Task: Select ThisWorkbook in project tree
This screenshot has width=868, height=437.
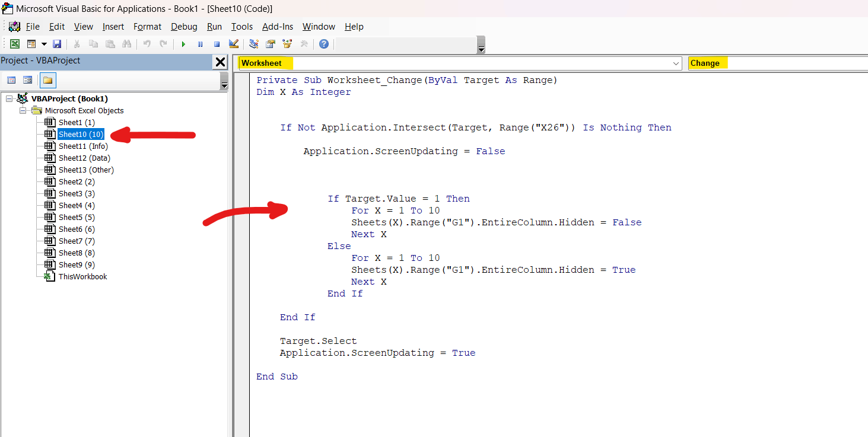Action: coord(82,276)
